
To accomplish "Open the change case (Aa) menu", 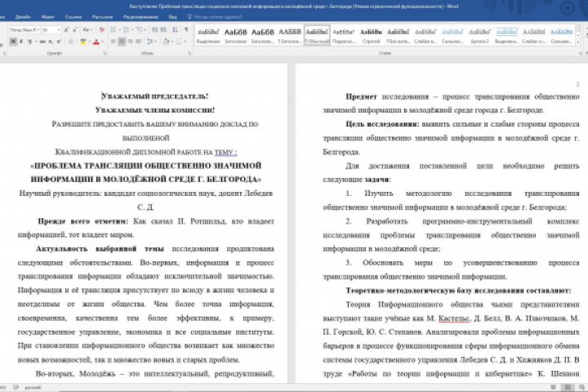I will (87, 30).
